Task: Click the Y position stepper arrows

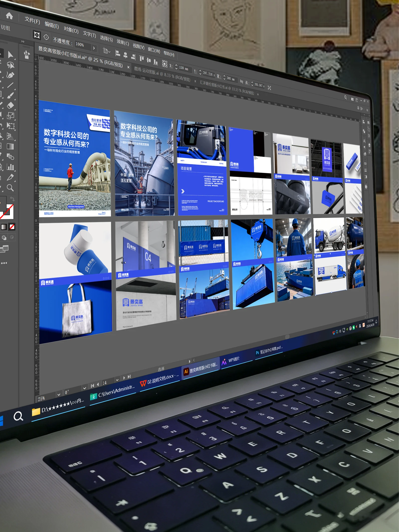Action: click(x=200, y=73)
